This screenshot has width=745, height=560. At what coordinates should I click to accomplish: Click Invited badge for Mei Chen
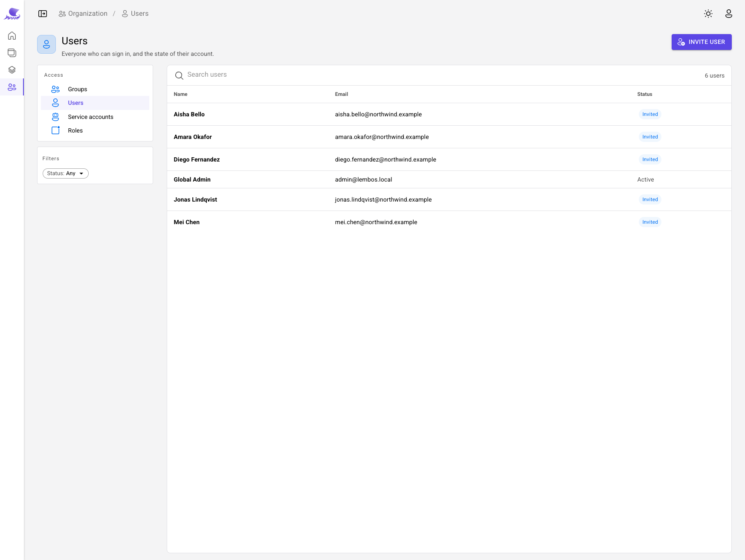tap(650, 222)
